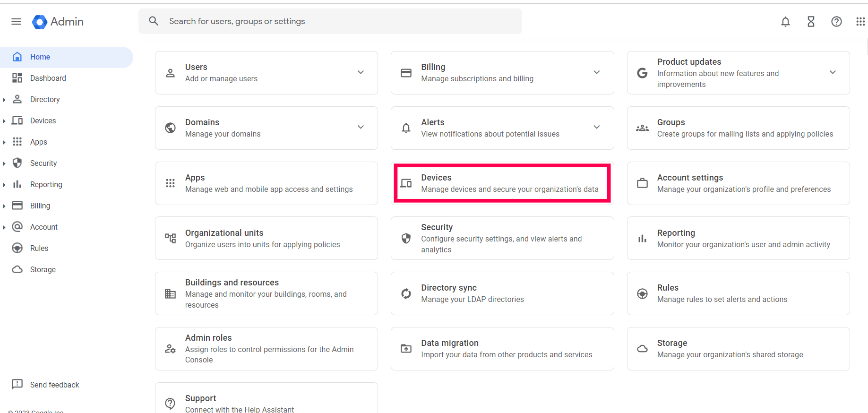Open the Google apps grid launcher
Screen dimensions: 868x413
point(860,22)
